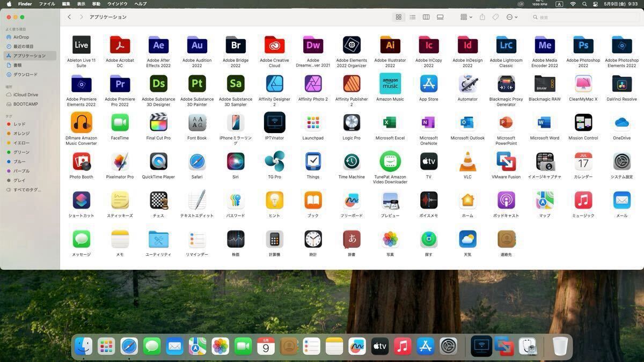
Task: Select the ユーティリティ folder icon
Action: [158, 239]
